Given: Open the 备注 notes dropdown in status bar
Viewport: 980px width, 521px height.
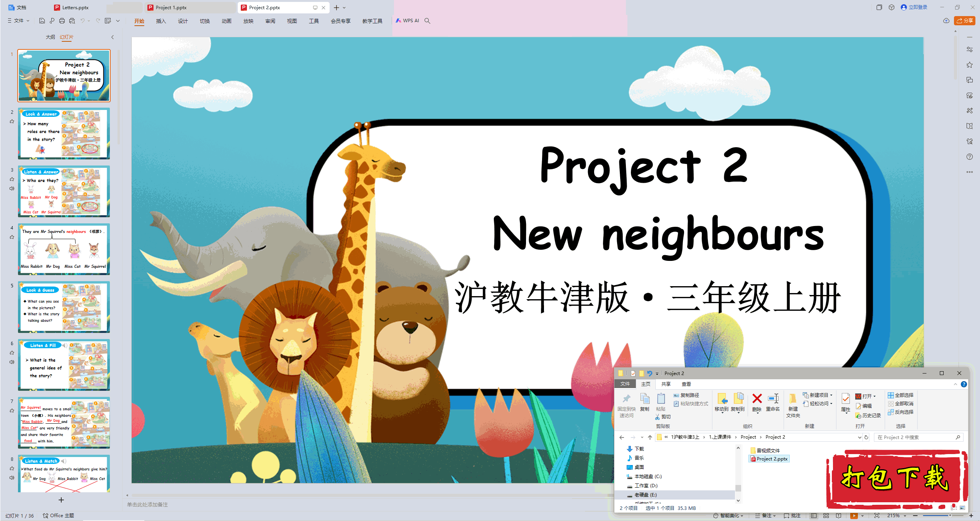Looking at the screenshot, I should pos(765,516).
